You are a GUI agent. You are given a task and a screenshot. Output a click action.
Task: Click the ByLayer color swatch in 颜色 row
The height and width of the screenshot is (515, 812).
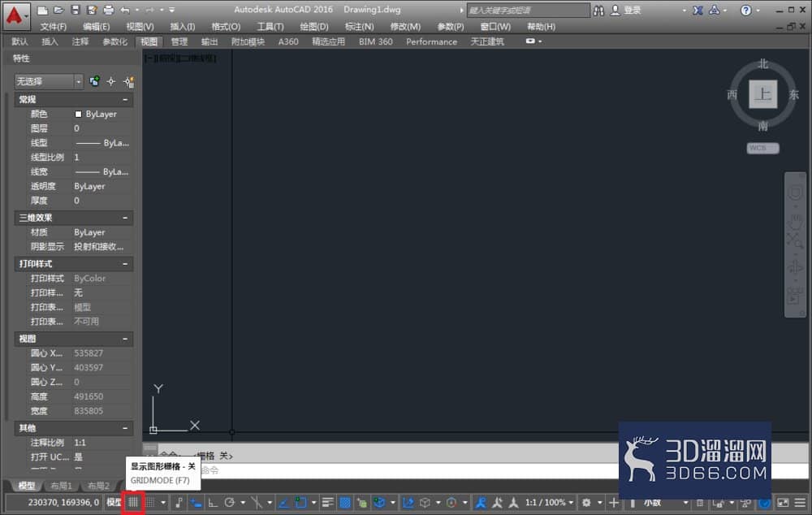pyautogui.click(x=78, y=114)
